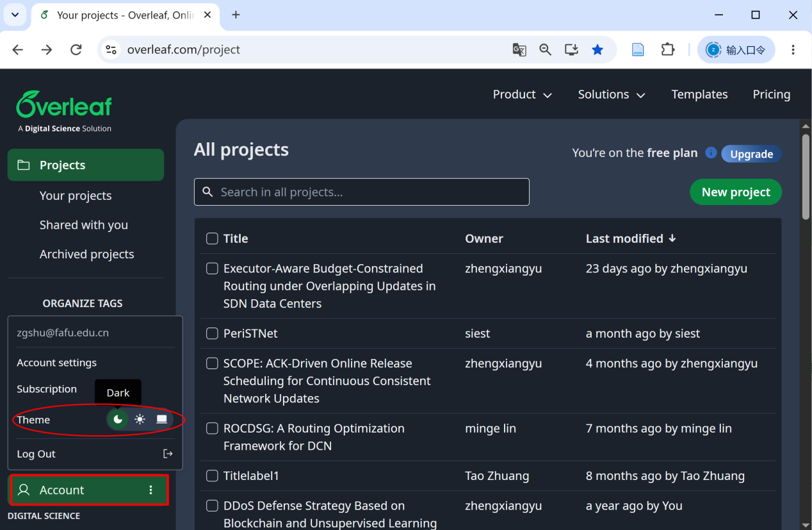Open the Titlelabel1 project
This screenshot has width=812, height=530.
(251, 476)
